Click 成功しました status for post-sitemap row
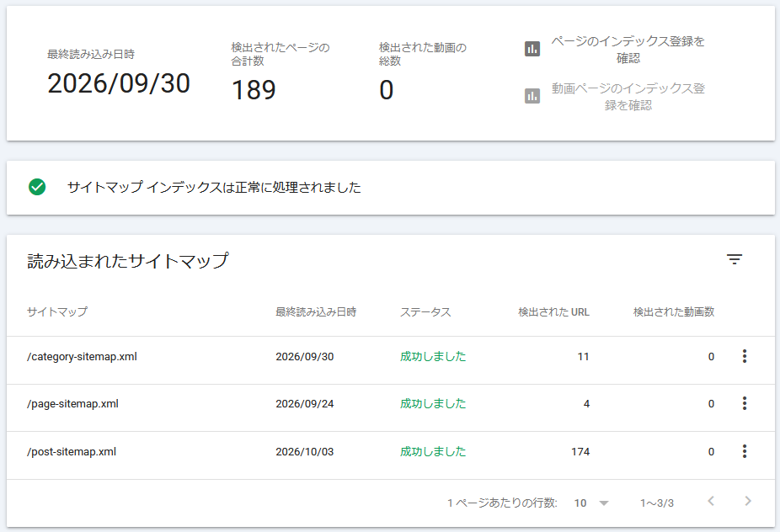 tap(433, 451)
